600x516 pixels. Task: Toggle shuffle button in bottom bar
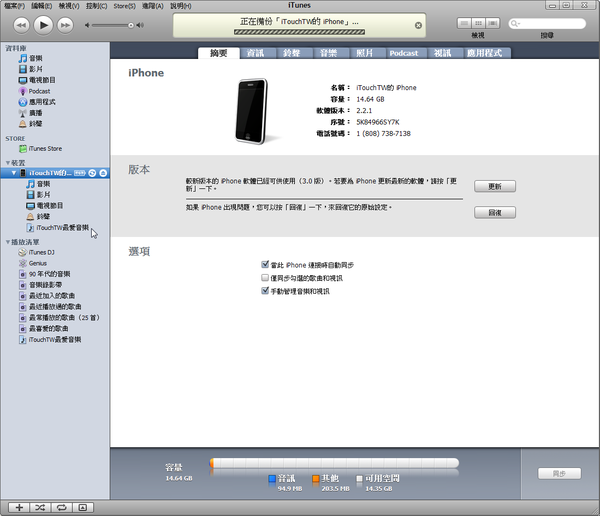coord(40,508)
